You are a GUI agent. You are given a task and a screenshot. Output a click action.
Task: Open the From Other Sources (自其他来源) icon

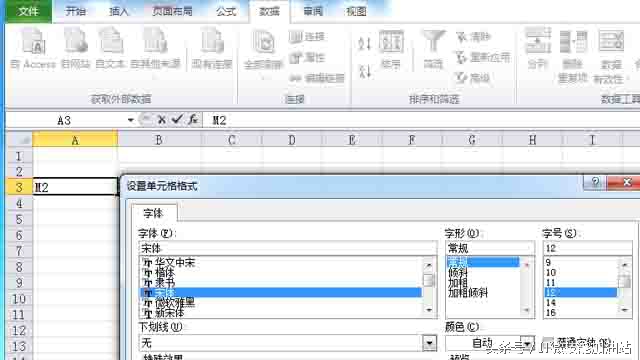tap(155, 41)
